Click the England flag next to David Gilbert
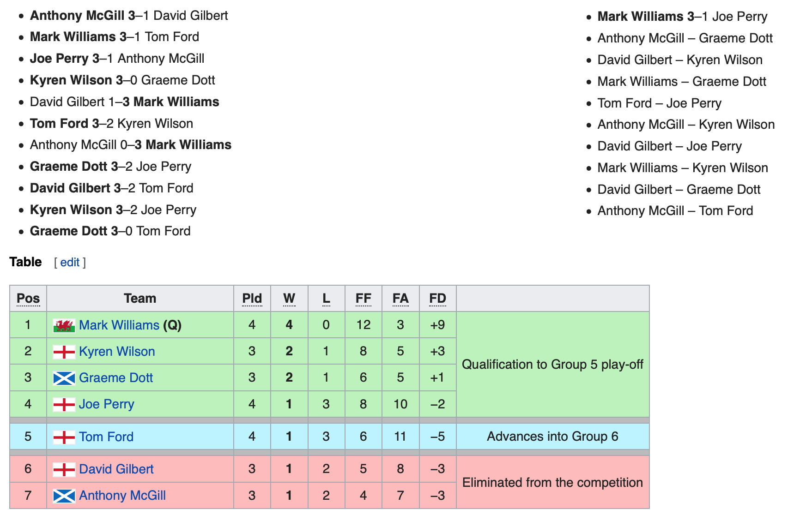The width and height of the screenshot is (812, 515). 64,469
